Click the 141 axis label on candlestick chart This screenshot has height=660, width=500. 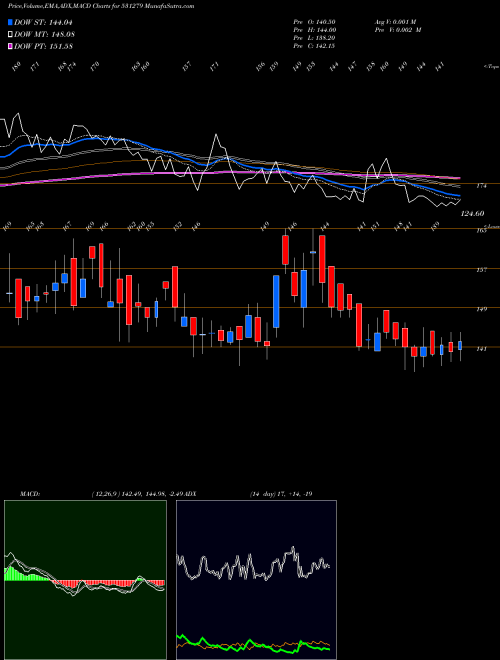[481, 349]
